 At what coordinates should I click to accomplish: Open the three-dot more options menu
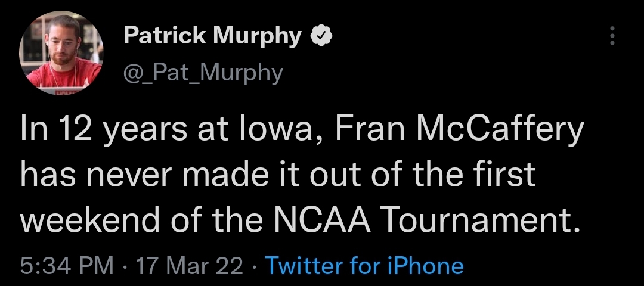(612, 36)
